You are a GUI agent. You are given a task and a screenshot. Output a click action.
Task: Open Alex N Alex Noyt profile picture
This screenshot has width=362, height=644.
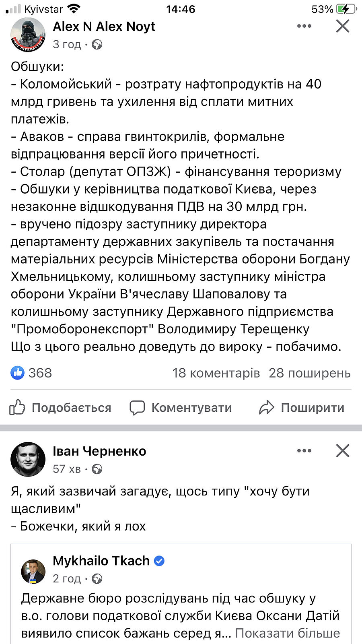[x=28, y=35]
